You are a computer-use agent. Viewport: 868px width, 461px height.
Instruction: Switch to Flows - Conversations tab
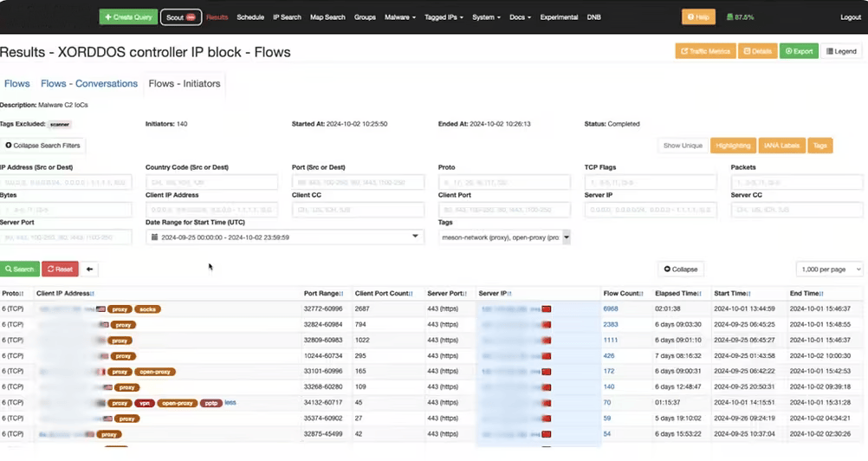[x=89, y=84]
